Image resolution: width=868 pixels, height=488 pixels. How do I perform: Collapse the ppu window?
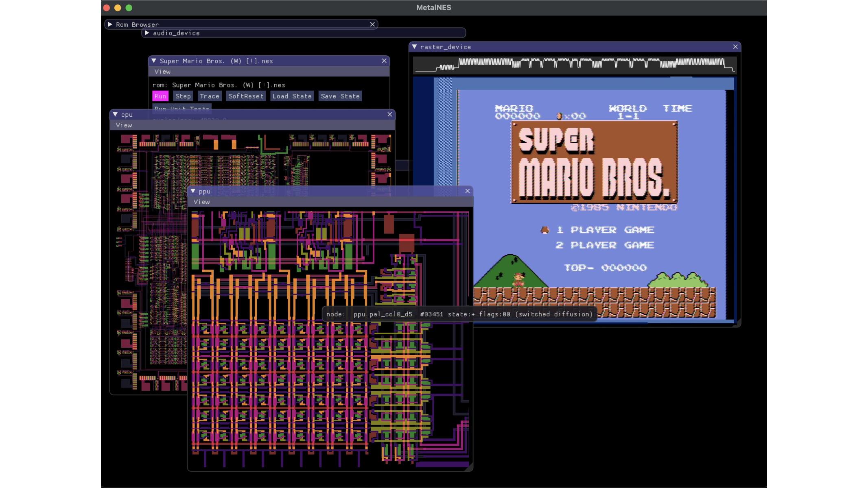pyautogui.click(x=193, y=191)
